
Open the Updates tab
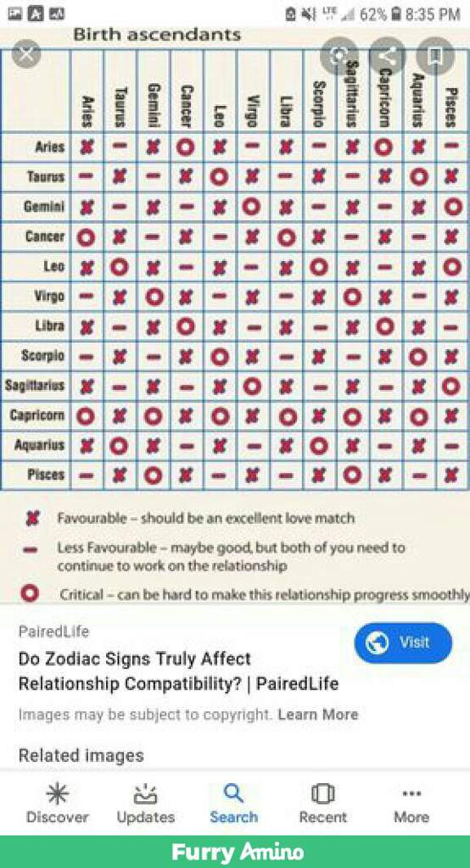[146, 804]
